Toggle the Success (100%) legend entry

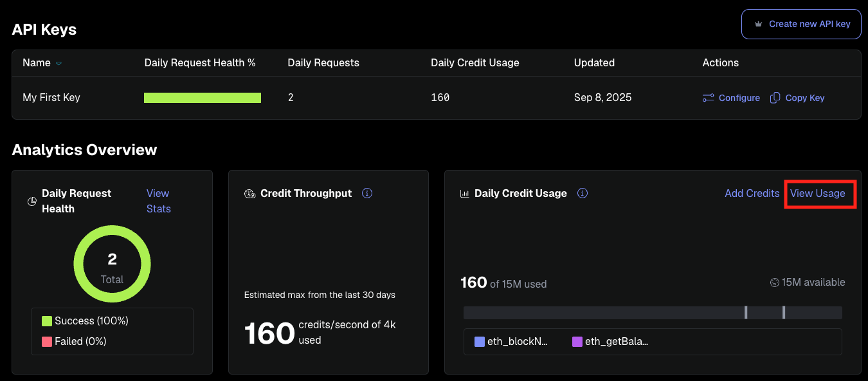click(85, 321)
